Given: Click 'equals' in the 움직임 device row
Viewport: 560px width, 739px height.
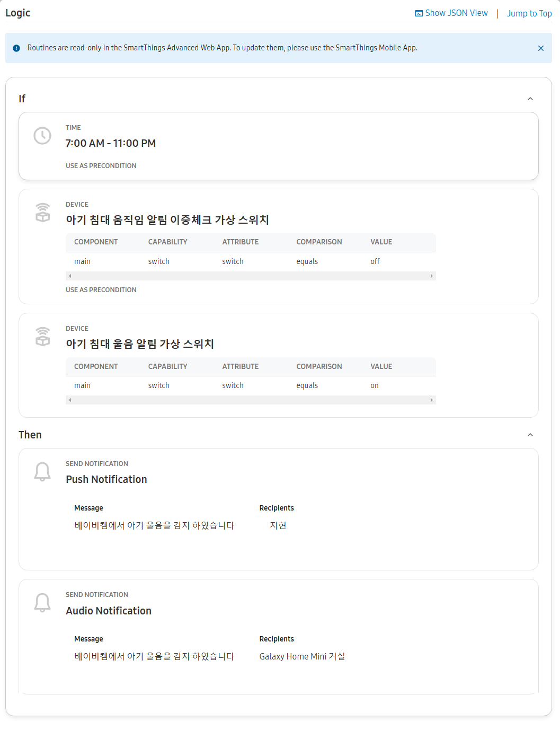Looking at the screenshot, I should (307, 261).
